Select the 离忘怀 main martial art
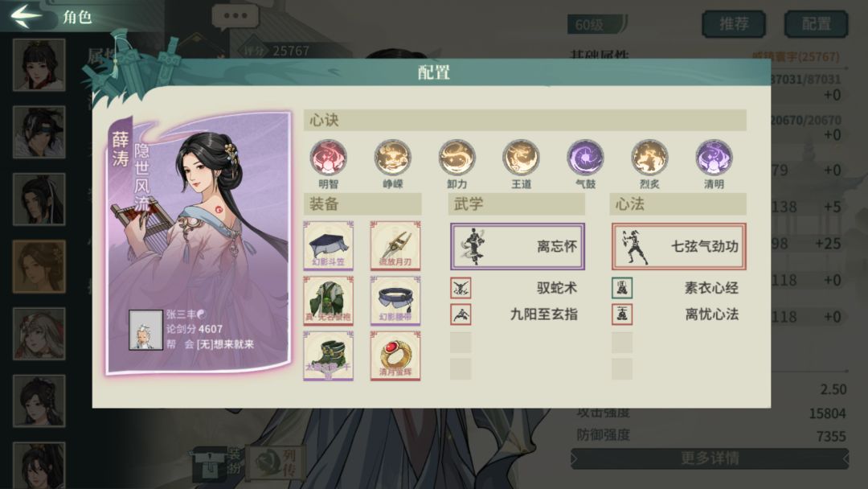Screen dimensions: 868x489 pos(518,246)
